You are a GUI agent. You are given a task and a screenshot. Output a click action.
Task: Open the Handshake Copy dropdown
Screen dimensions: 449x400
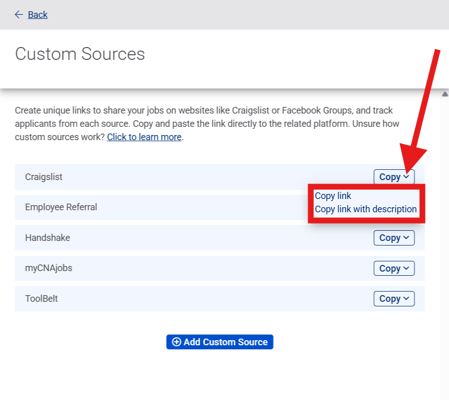tap(394, 238)
